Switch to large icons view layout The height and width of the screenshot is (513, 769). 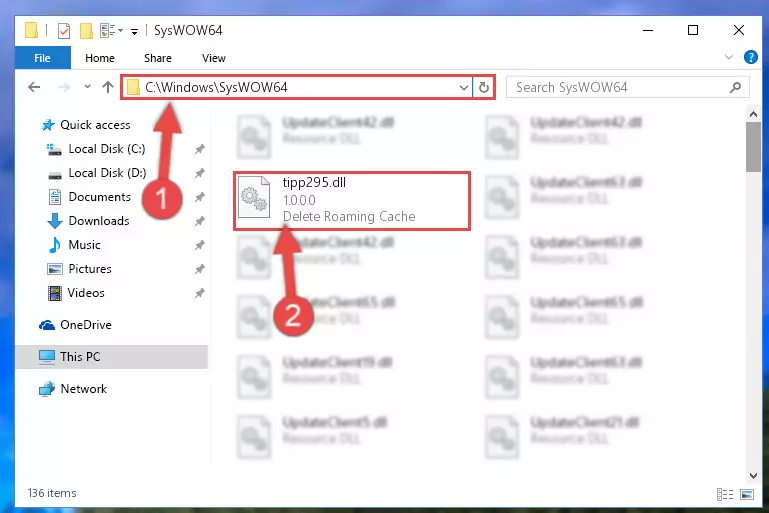(x=746, y=494)
